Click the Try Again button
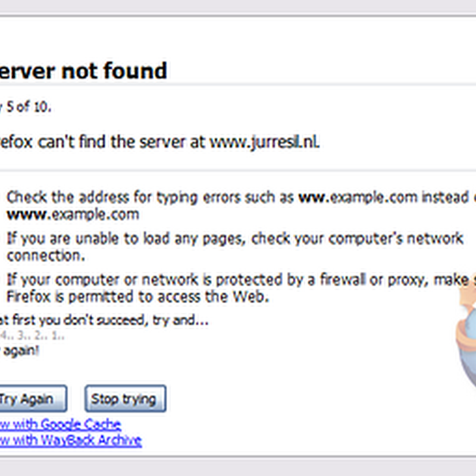This screenshot has width=476, height=476. pyautogui.click(x=32, y=399)
